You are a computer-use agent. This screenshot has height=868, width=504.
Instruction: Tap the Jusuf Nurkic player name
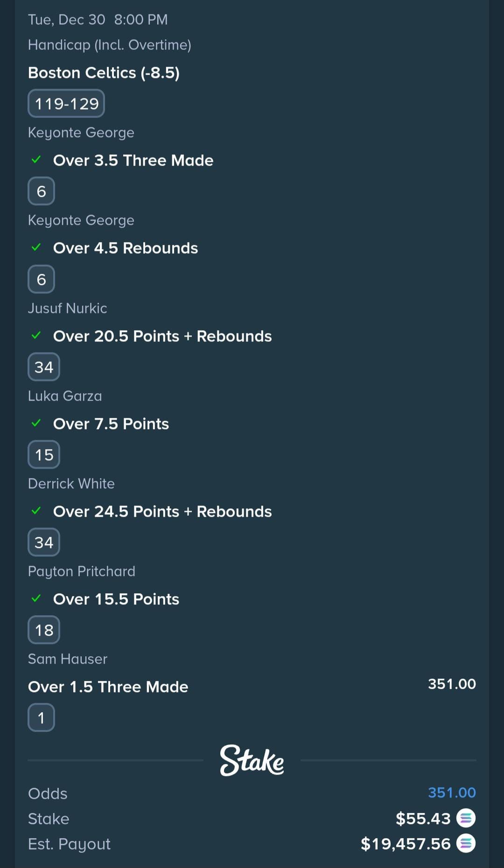[x=68, y=308]
